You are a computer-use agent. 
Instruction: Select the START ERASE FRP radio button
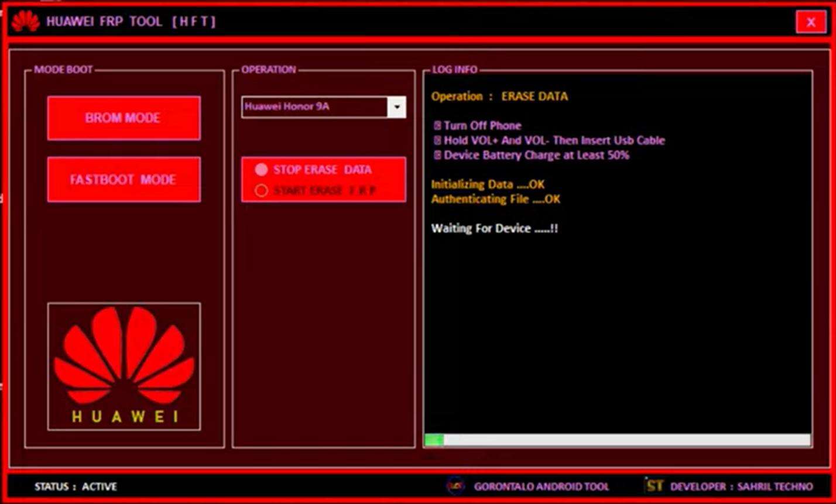[261, 191]
